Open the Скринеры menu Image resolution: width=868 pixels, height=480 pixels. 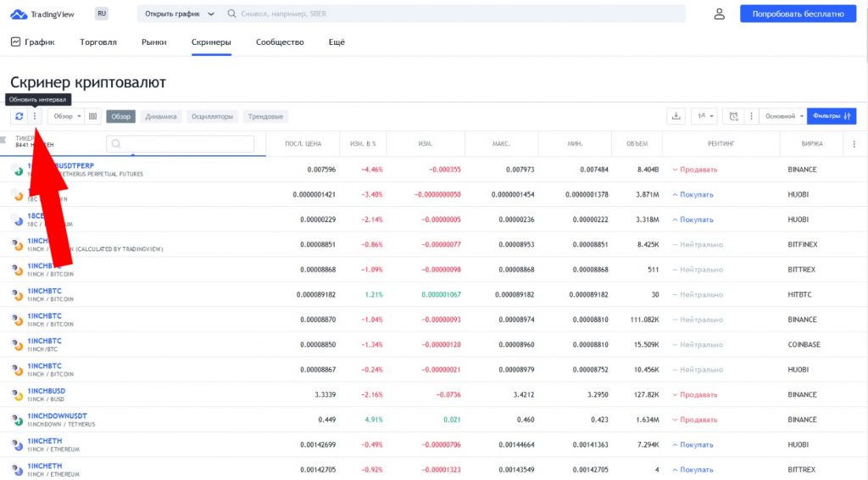point(211,42)
